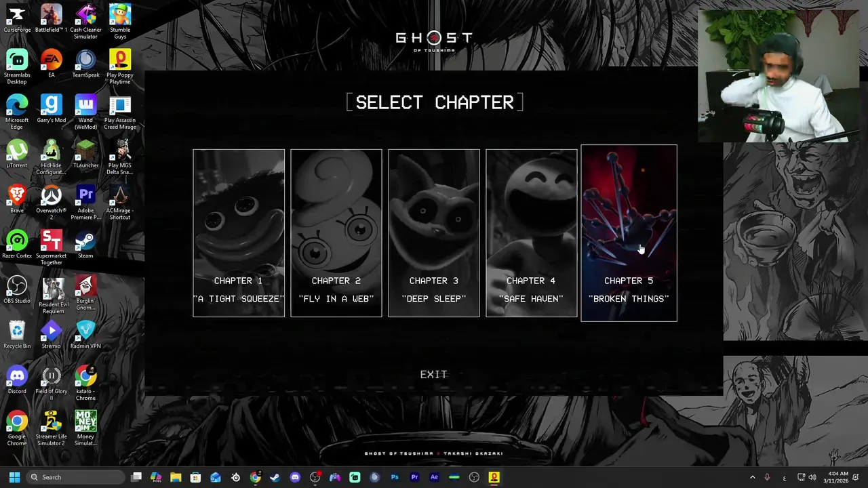Select Chapter 5 "Broken Things" card
This screenshot has height=488, width=868.
coord(629,233)
